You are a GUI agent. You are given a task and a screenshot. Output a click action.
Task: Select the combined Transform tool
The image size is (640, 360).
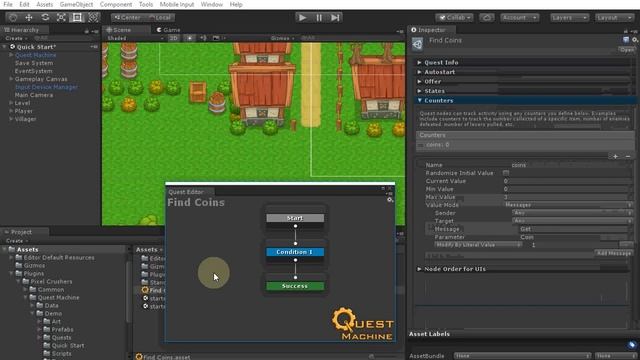pos(93,18)
